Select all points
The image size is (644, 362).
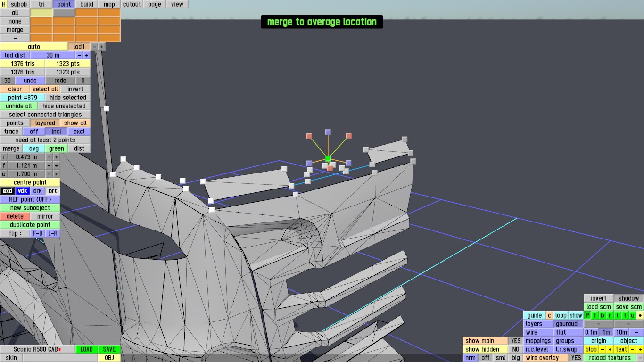45,89
